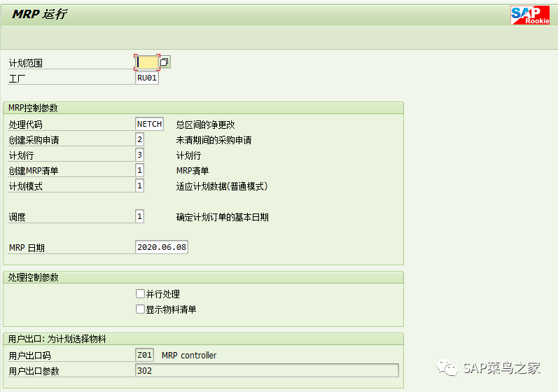Select the 创建MRP清单 field with value 1
The height and width of the screenshot is (392, 558).
[x=139, y=170]
